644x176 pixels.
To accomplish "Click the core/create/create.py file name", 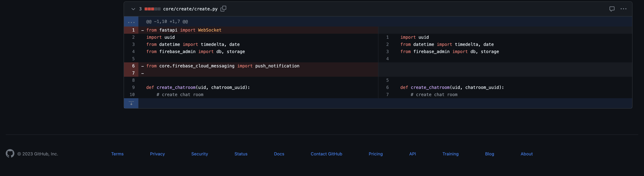I will pyautogui.click(x=190, y=9).
